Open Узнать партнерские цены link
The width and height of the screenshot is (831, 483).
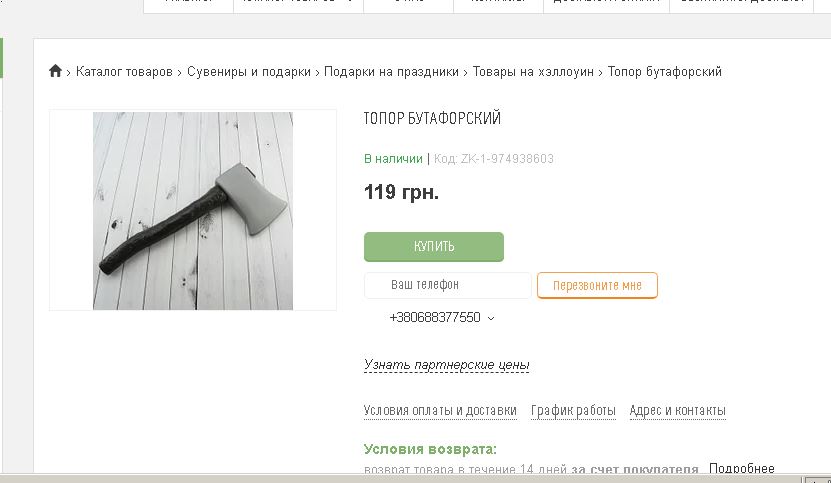[x=446, y=365]
